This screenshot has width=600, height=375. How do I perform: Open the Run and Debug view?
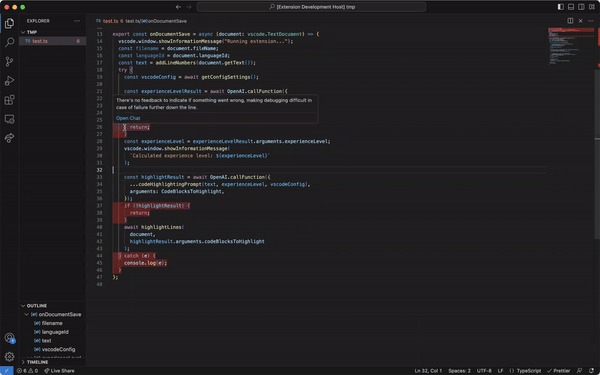pos(9,80)
